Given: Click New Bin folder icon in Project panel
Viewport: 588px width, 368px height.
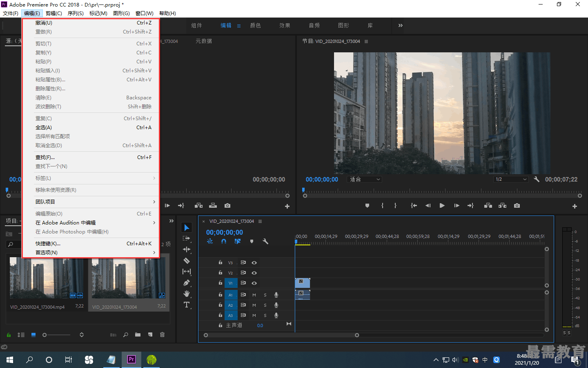Looking at the screenshot, I should pyautogui.click(x=138, y=334).
